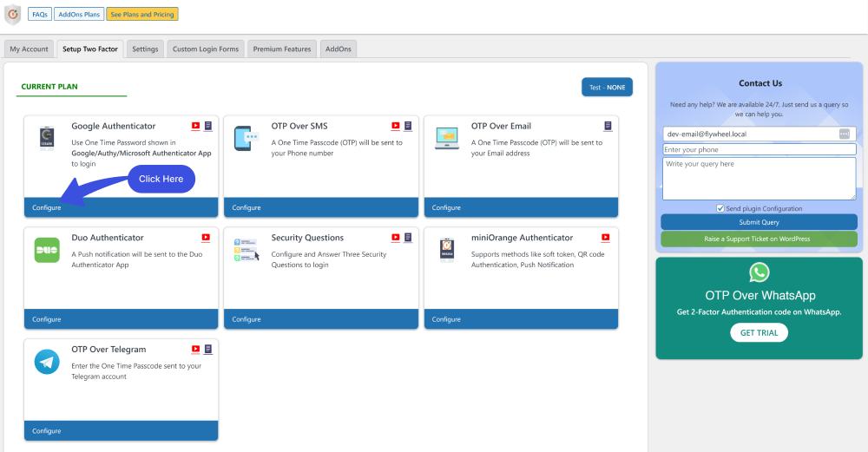Play Security Questions video tutorial
This screenshot has width=868, height=452.
pos(395,238)
